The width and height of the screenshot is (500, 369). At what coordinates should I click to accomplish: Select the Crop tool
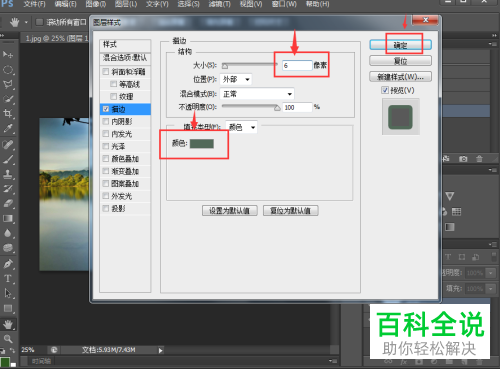pos(8,113)
